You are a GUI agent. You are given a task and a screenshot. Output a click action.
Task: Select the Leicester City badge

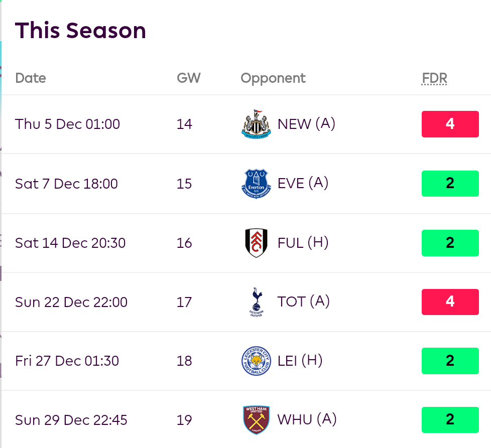pos(256,361)
